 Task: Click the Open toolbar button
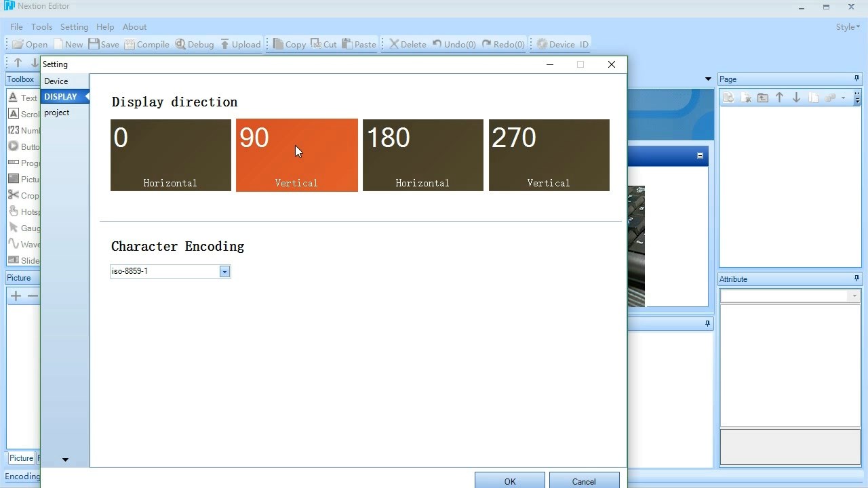(x=30, y=44)
